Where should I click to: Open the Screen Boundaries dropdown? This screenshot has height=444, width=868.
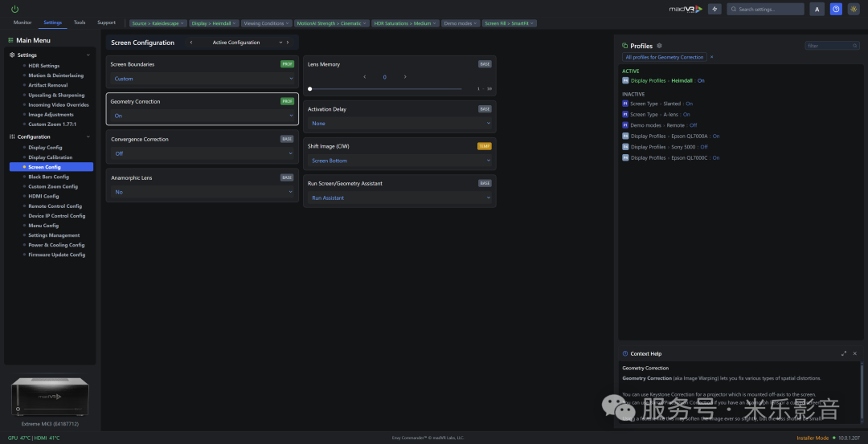(203, 79)
